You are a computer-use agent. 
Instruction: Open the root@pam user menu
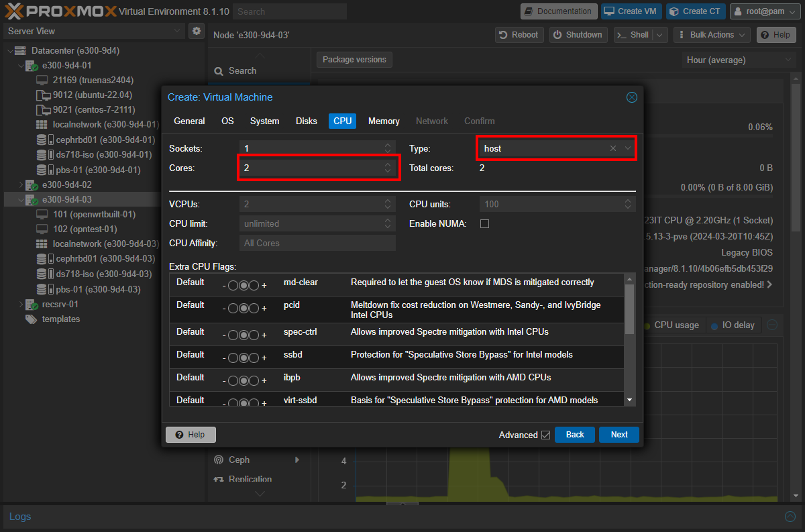tap(765, 11)
